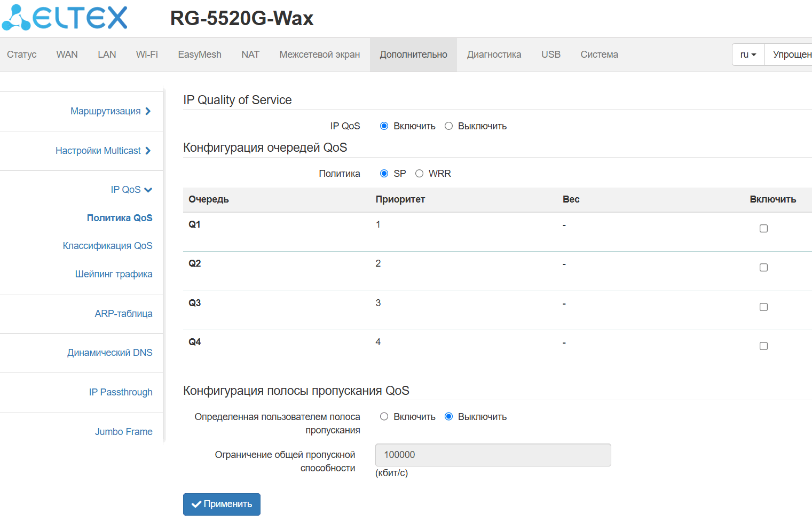Viewport: 812px width, 521px height.
Task: Select the WRR policy radio button
Action: click(x=420, y=174)
